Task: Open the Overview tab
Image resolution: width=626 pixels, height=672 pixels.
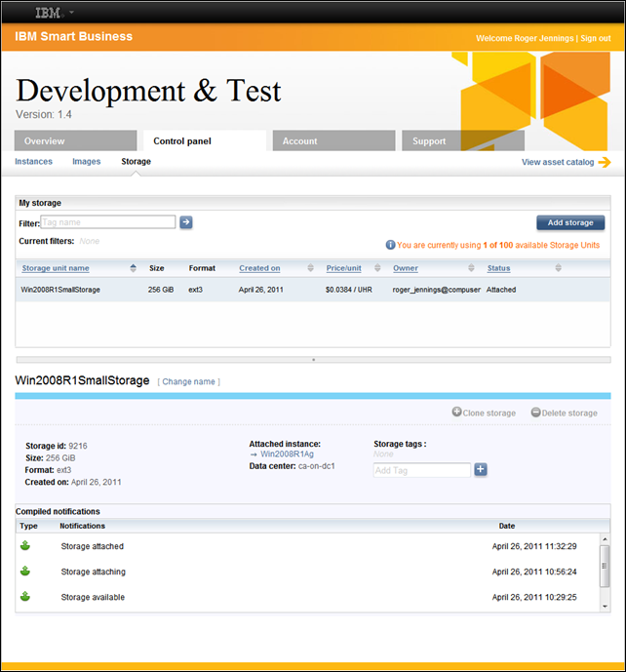Action: [76, 141]
